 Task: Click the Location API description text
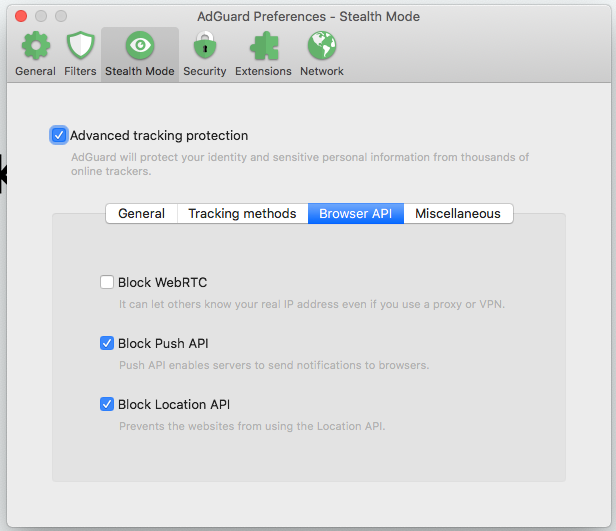[x=252, y=426]
